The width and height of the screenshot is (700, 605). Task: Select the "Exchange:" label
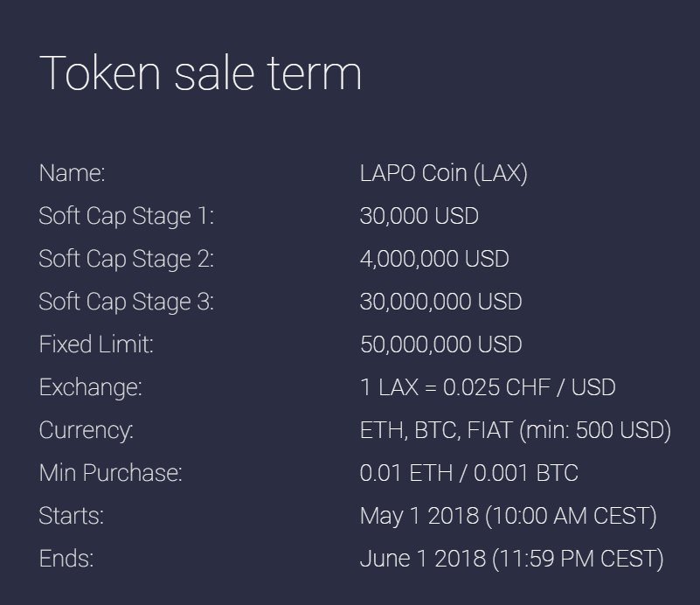[91, 387]
